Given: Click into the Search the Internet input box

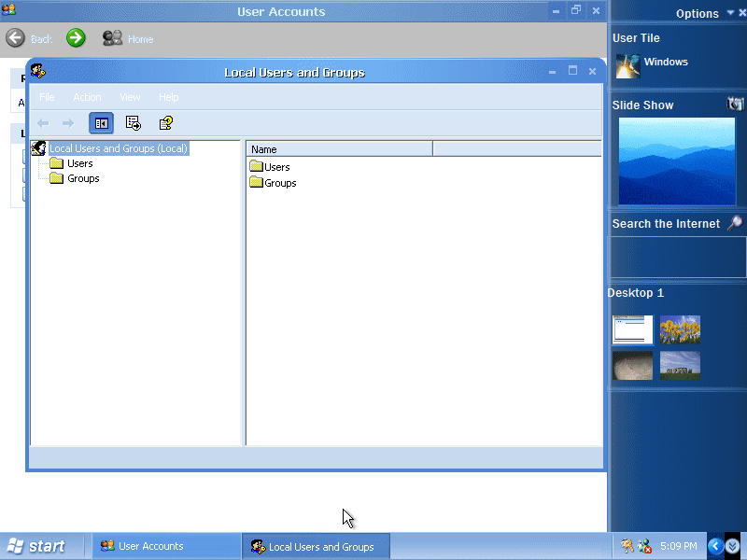Looking at the screenshot, I should [678, 258].
